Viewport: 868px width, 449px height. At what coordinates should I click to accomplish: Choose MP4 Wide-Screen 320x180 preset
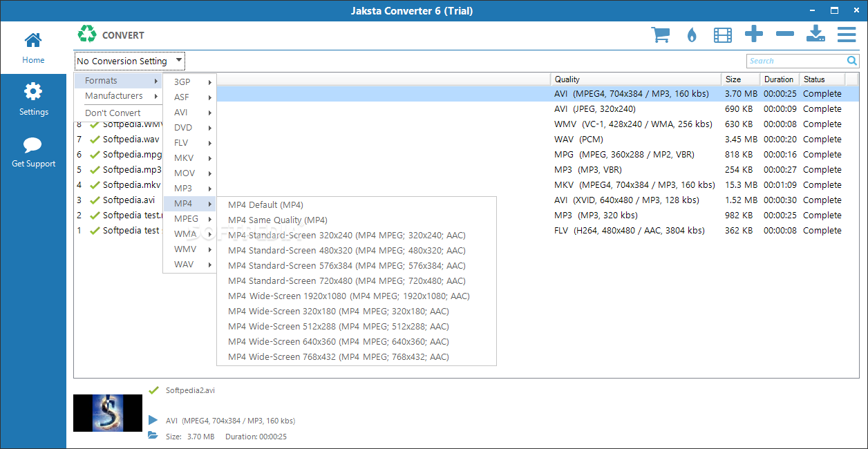point(357,312)
